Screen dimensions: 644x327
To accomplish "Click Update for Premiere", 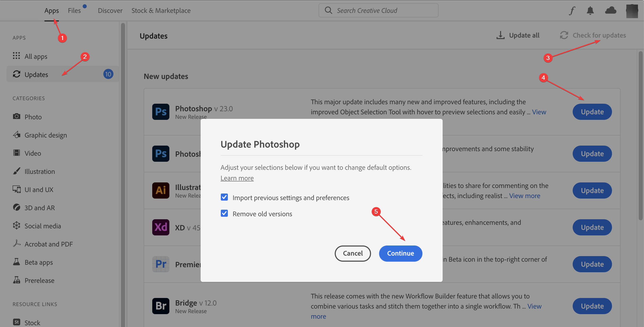I will tap(592, 264).
